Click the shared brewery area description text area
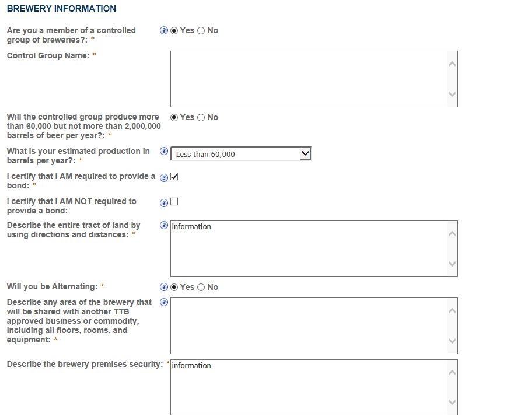The image size is (521, 420). click(x=309, y=325)
